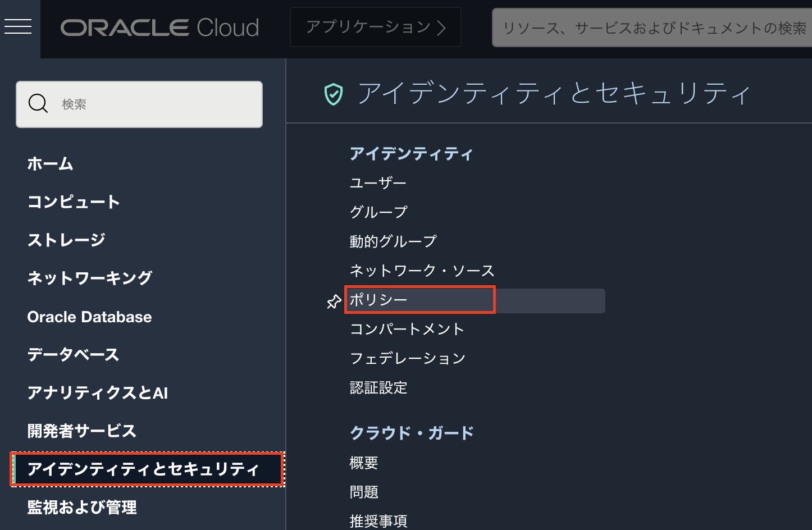Click the shield icon in the section header
The width and height of the screenshot is (812, 530).
tap(334, 94)
